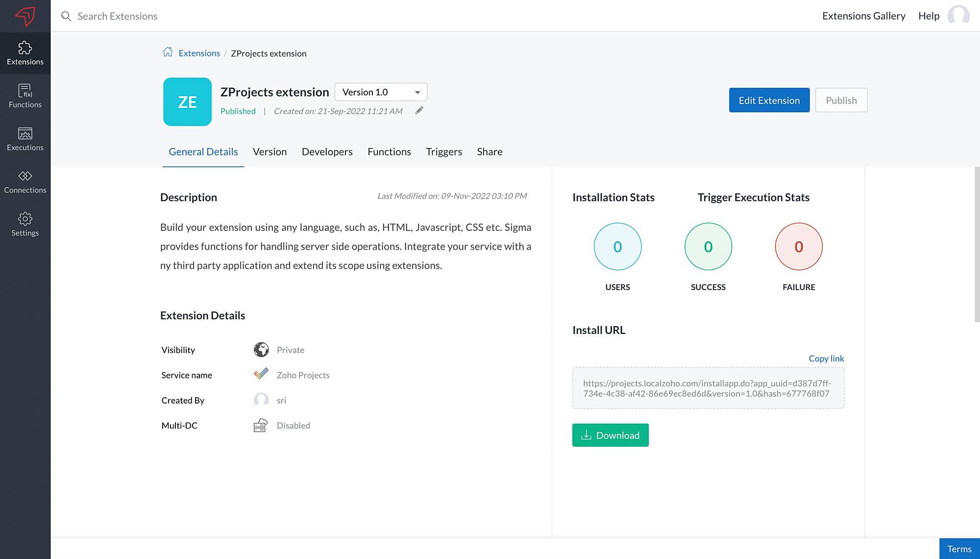Click the Copy link text
The height and width of the screenshot is (559, 980).
[826, 358]
